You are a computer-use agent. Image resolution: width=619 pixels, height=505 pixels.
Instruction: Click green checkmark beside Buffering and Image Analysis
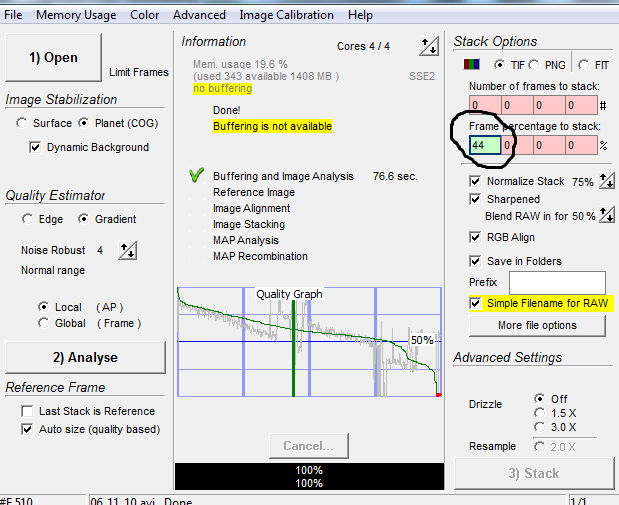tap(196, 175)
